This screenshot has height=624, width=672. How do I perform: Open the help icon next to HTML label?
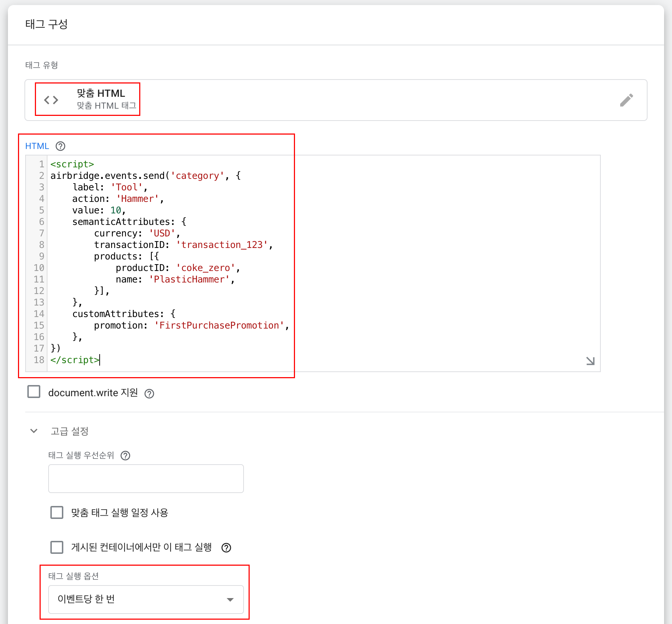click(x=60, y=146)
